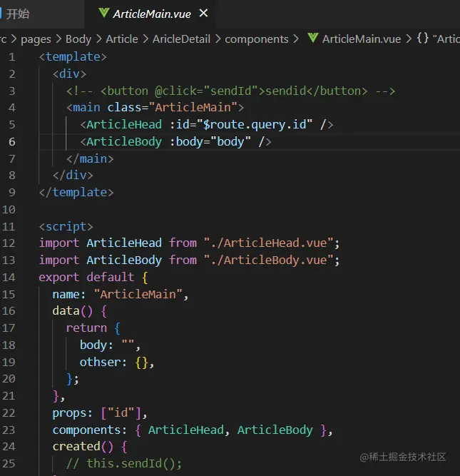Click line number 6 in the gutter
460x476 pixels.
(x=12, y=141)
